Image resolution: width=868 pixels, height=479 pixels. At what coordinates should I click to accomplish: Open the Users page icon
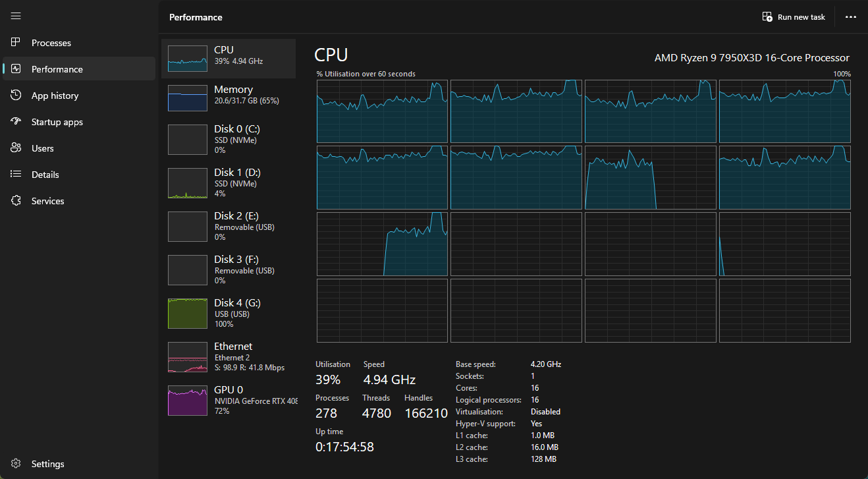coord(16,148)
